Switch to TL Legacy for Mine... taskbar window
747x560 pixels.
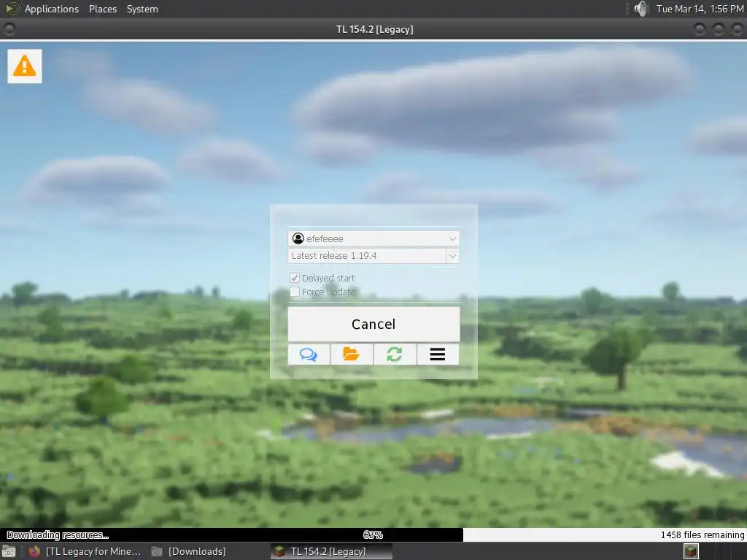pyautogui.click(x=86, y=551)
